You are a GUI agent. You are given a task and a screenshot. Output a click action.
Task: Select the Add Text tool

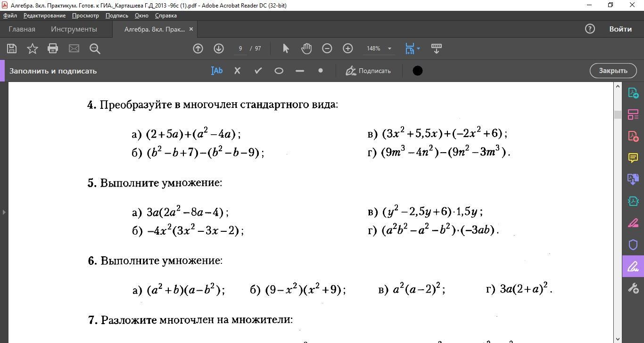pos(217,71)
